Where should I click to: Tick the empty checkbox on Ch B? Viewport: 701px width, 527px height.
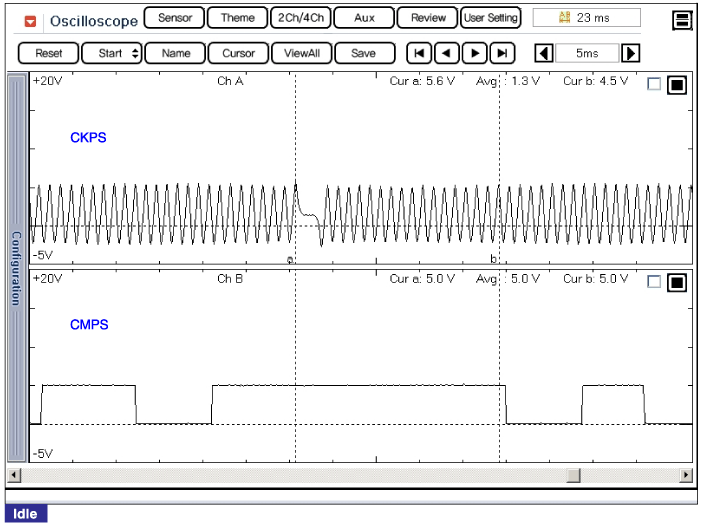(x=654, y=282)
